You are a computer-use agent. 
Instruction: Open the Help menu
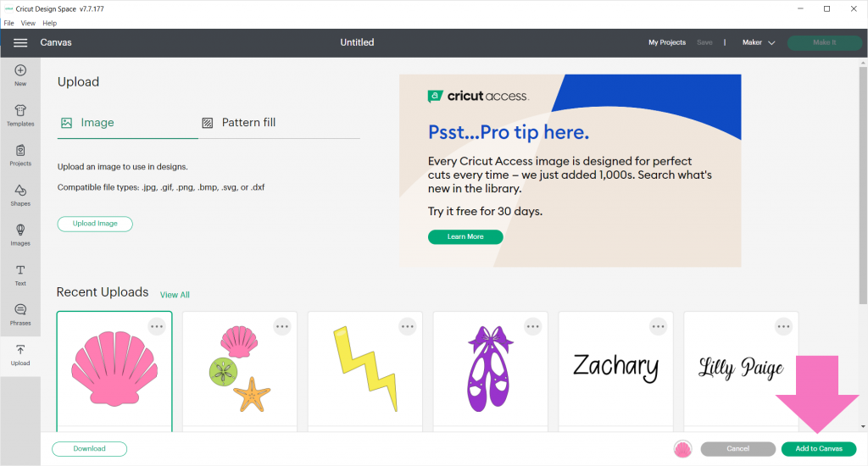point(50,23)
